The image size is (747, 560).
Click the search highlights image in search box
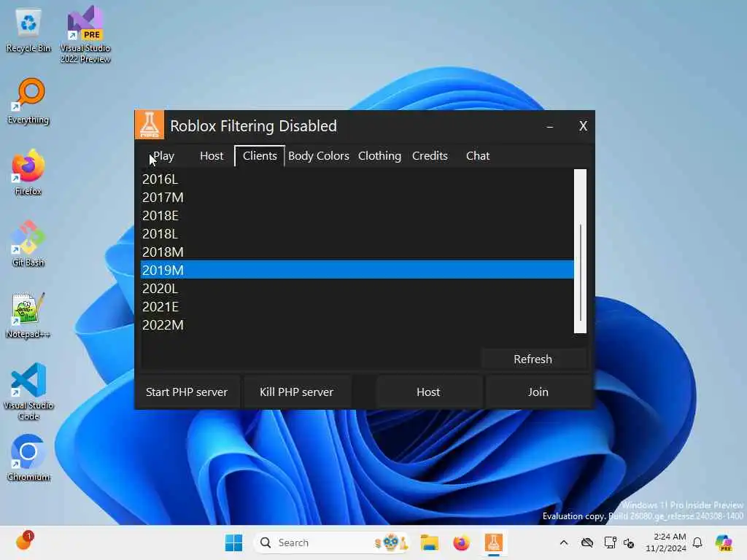tap(391, 542)
